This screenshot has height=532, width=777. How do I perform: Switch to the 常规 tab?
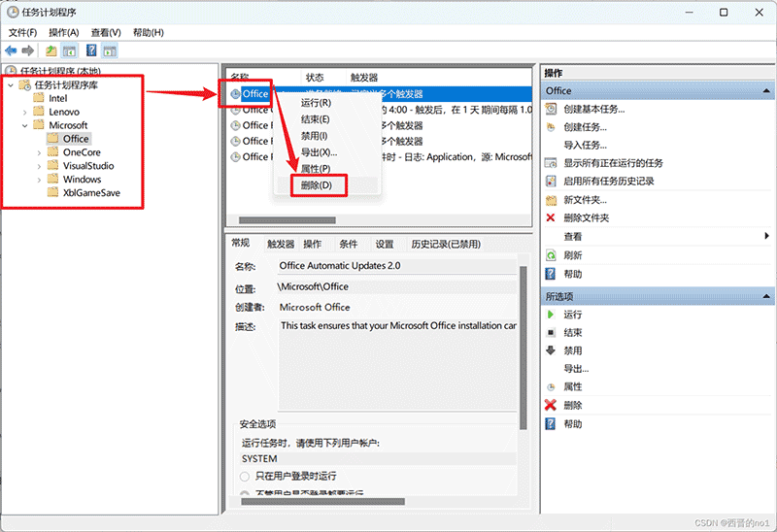click(241, 243)
